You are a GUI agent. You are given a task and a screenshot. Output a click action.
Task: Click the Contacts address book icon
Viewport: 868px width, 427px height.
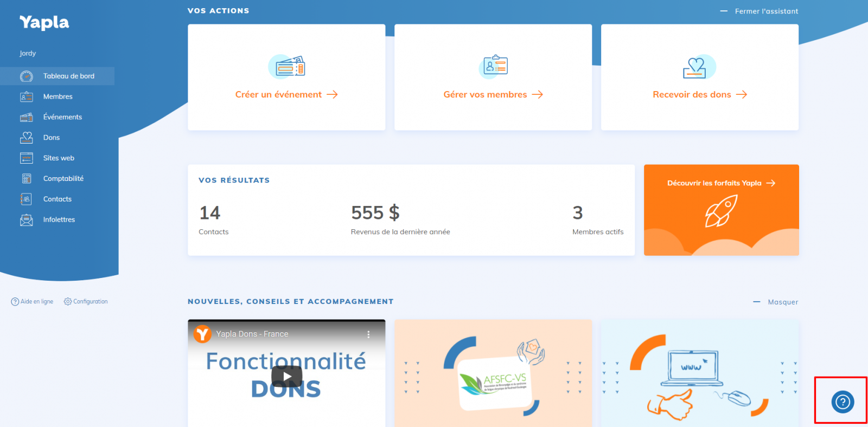click(26, 199)
